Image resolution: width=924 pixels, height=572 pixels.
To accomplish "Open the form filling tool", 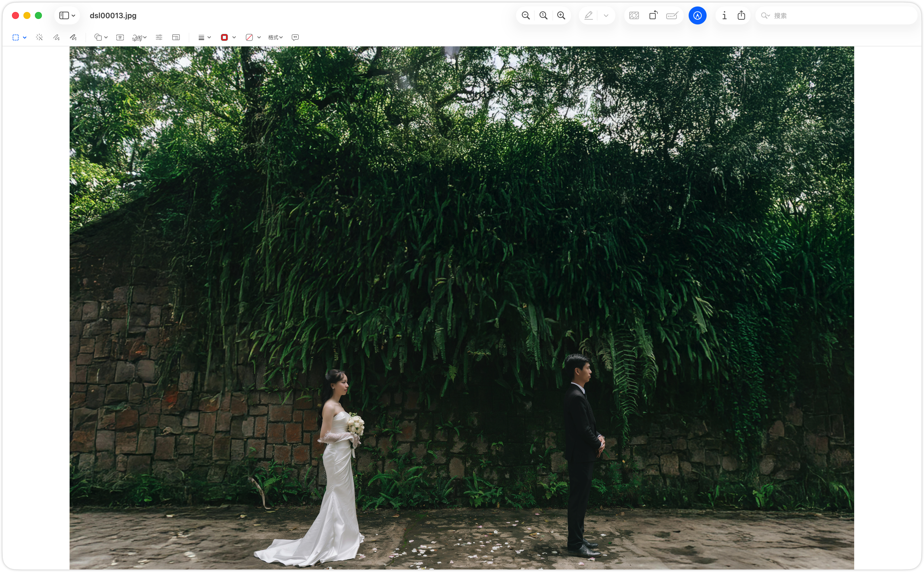I will tap(672, 15).
